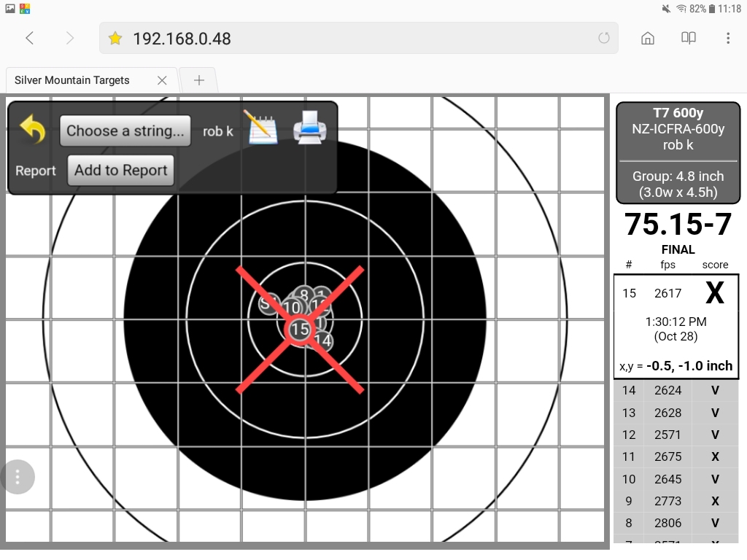Tap the floating three-dot side handle
The width and height of the screenshot is (747, 560).
coord(18,477)
